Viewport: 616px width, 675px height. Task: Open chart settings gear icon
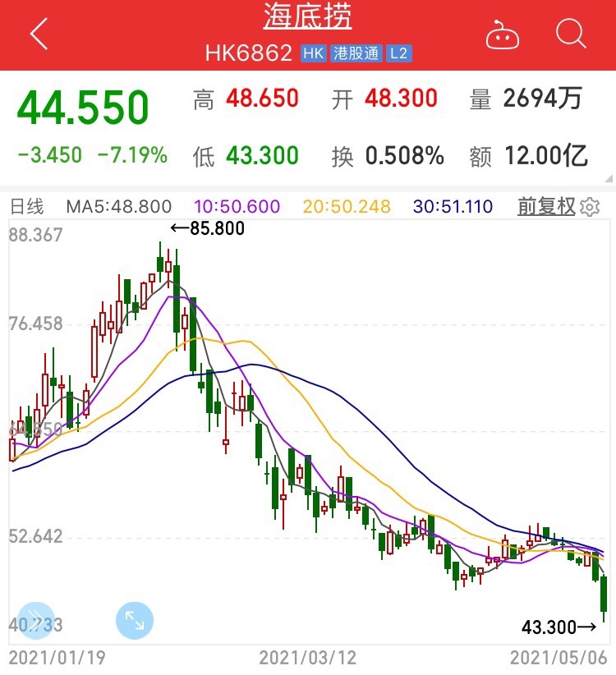pyautogui.click(x=590, y=207)
